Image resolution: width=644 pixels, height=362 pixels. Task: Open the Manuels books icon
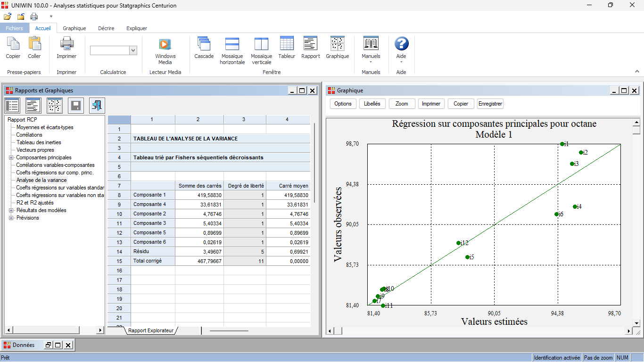[x=371, y=43]
